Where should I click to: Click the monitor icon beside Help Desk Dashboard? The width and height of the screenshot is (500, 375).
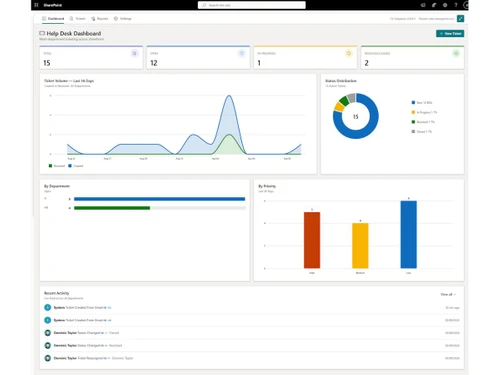[x=42, y=33]
